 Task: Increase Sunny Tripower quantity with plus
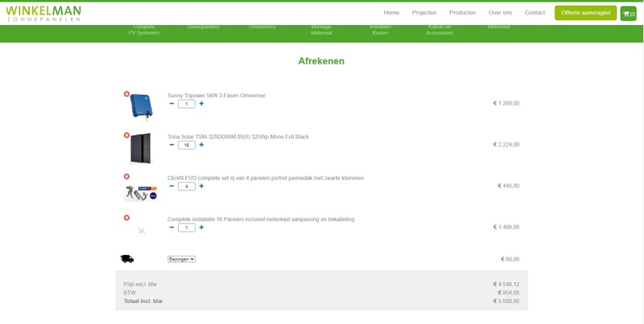click(x=201, y=104)
